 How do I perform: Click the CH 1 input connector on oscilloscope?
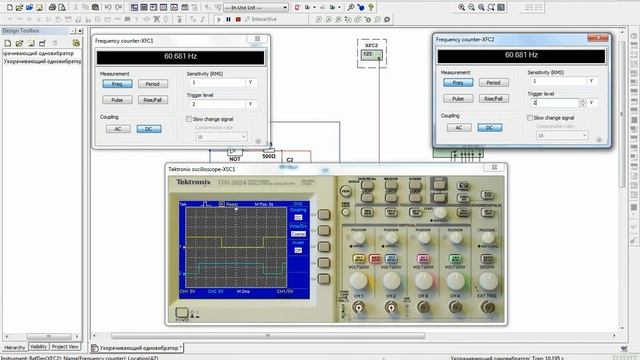(x=358, y=307)
